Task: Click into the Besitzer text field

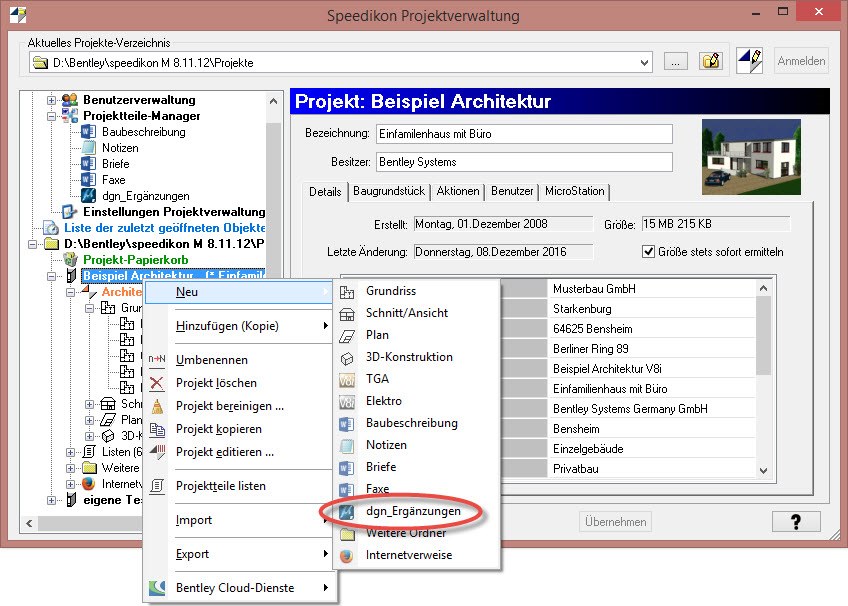Action: tap(524, 162)
